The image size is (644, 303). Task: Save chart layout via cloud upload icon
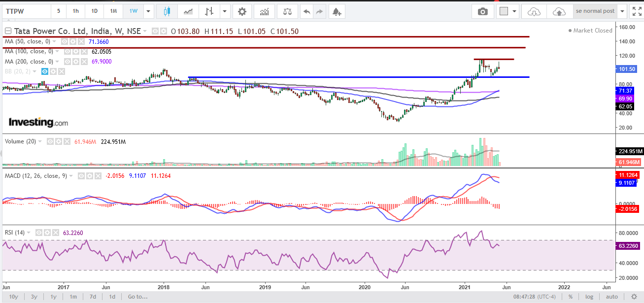pyautogui.click(x=560, y=11)
